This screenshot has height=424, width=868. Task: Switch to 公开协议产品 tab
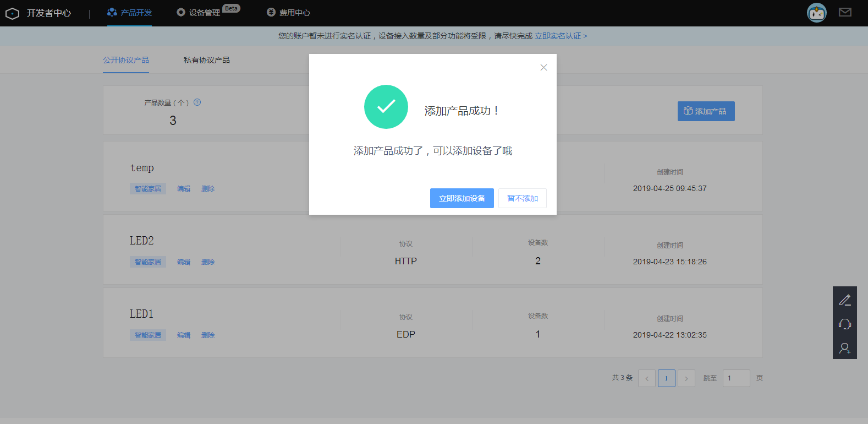coord(126,60)
